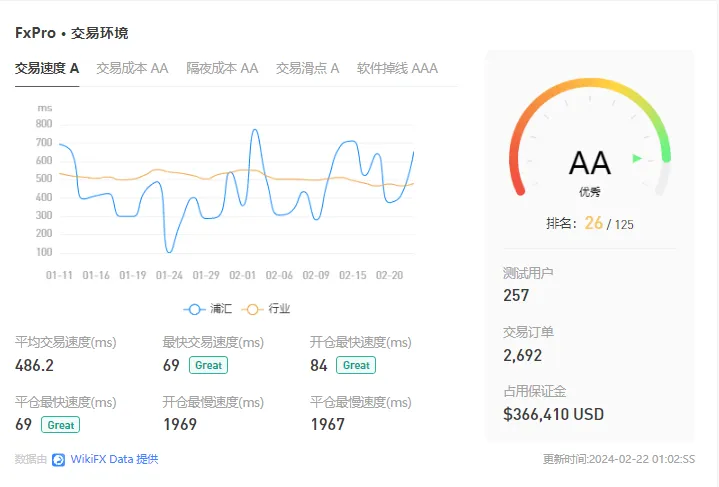
Task: Click the 平仓最慢速度 value 1967
Action: (x=327, y=425)
